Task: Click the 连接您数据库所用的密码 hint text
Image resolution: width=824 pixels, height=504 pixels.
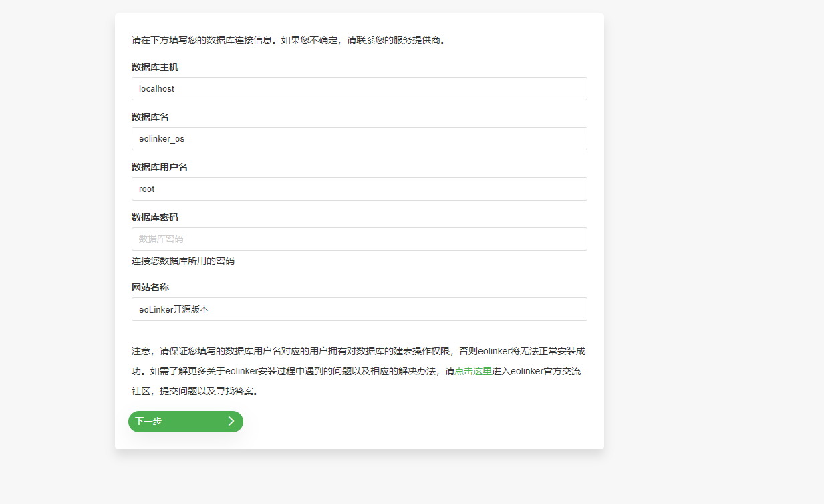Action: click(x=182, y=261)
